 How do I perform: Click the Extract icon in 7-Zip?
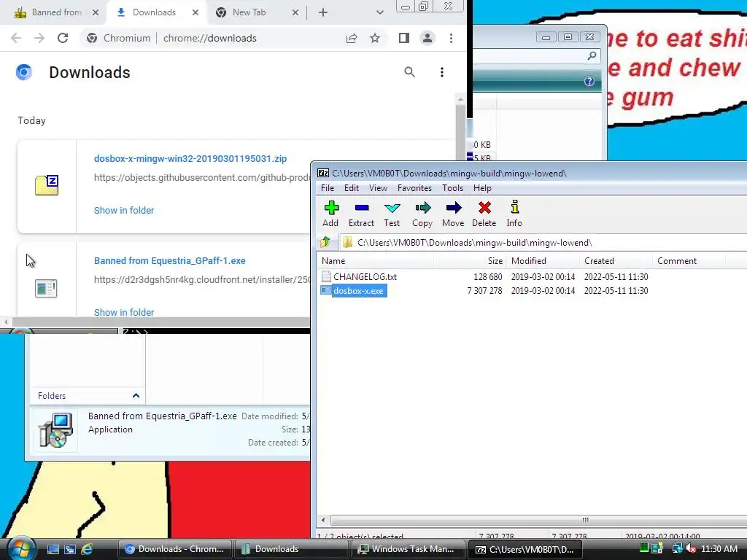(x=362, y=214)
